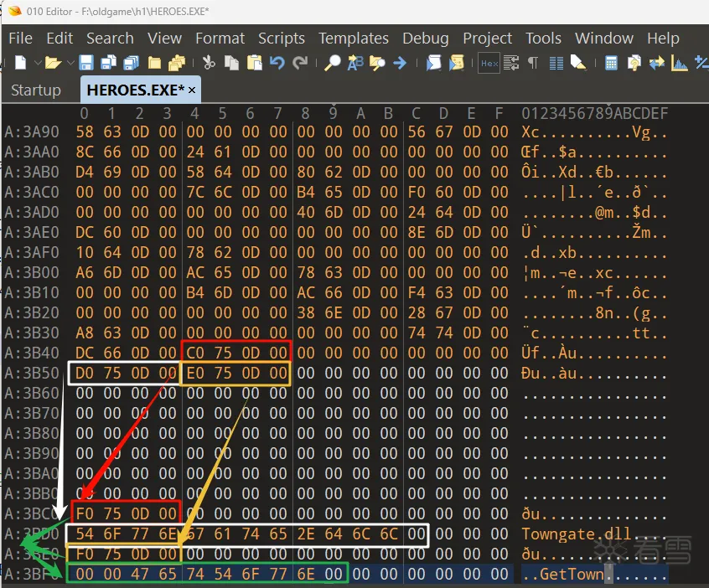
Task: Close the HEROES.EXE tab
Action: point(192,90)
